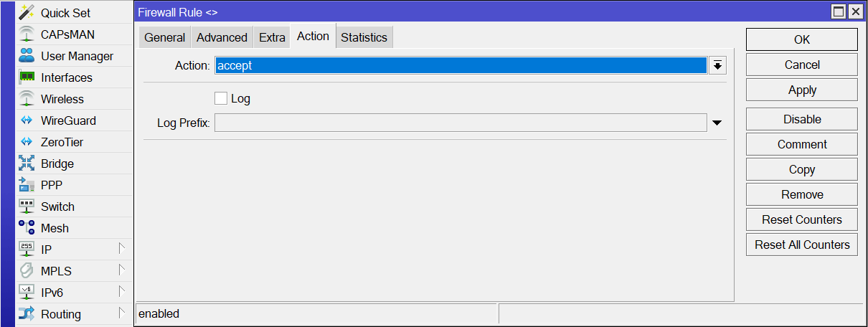Switch to the Statistics tab

pos(364,38)
